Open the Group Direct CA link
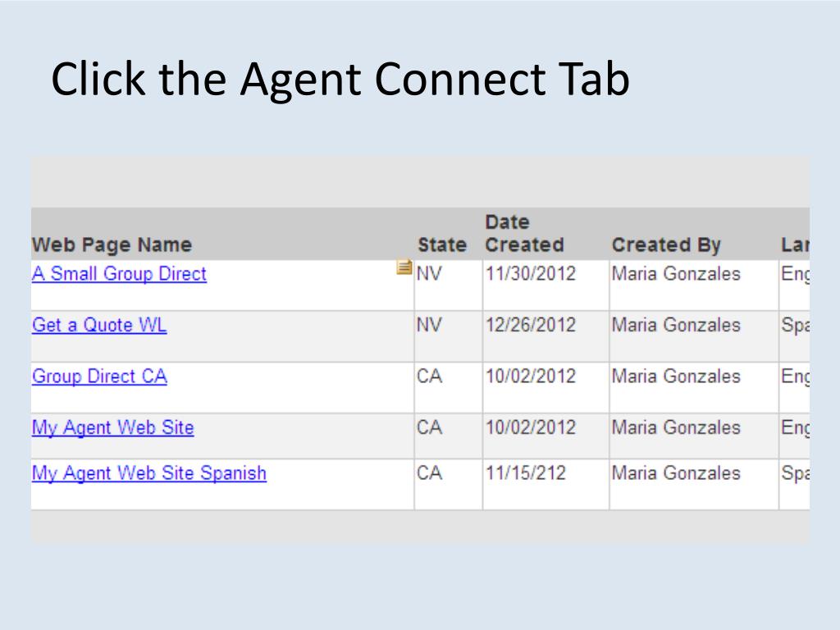 (x=99, y=376)
